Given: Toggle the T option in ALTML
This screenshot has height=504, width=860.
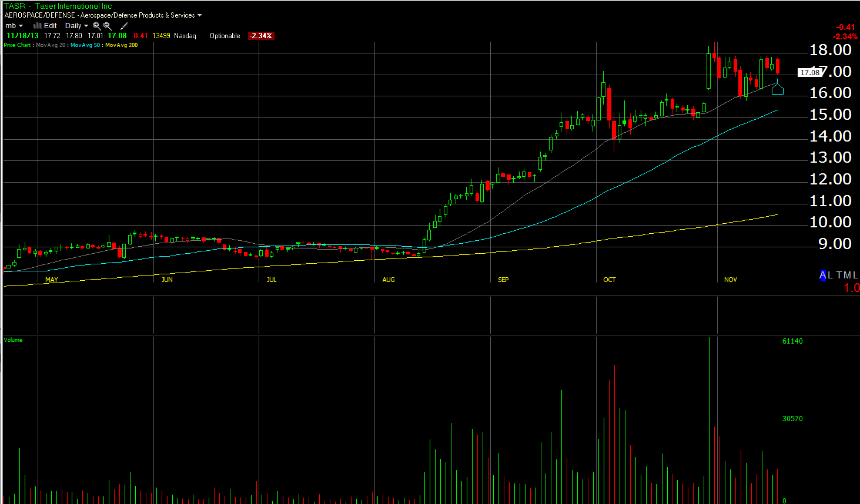Looking at the screenshot, I should click(839, 275).
